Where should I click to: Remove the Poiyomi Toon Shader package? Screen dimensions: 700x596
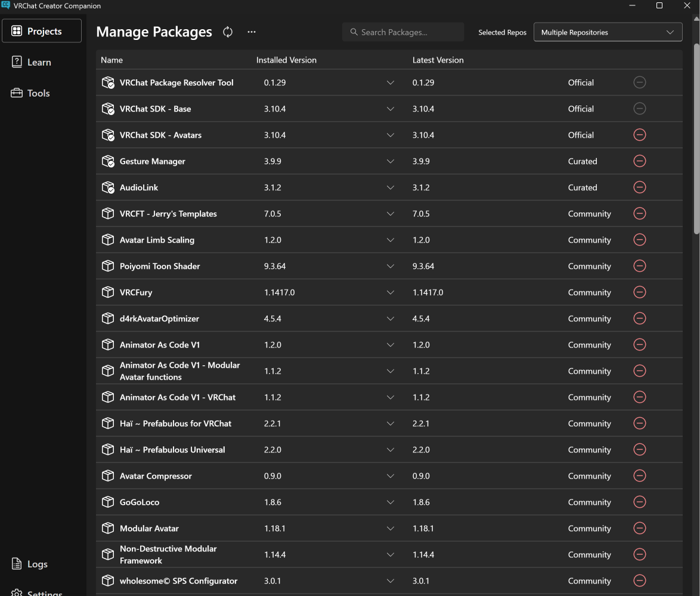click(x=640, y=266)
